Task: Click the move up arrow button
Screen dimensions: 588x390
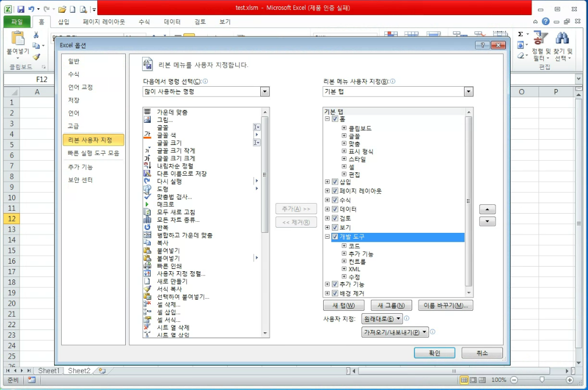Action: (487, 209)
